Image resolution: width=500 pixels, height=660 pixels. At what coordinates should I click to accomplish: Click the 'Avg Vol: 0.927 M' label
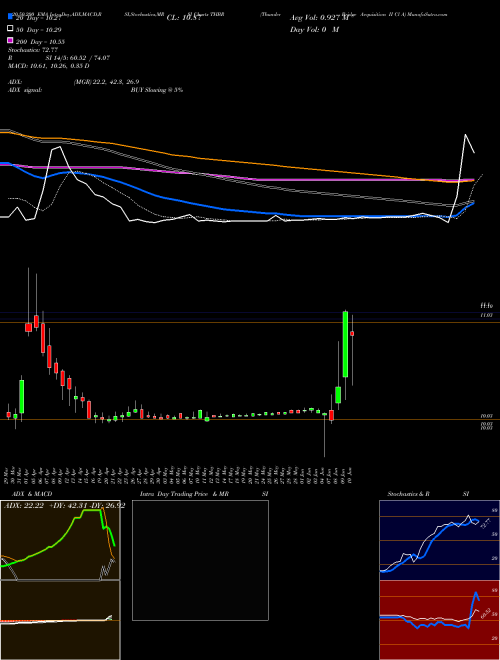pyautogui.click(x=319, y=18)
